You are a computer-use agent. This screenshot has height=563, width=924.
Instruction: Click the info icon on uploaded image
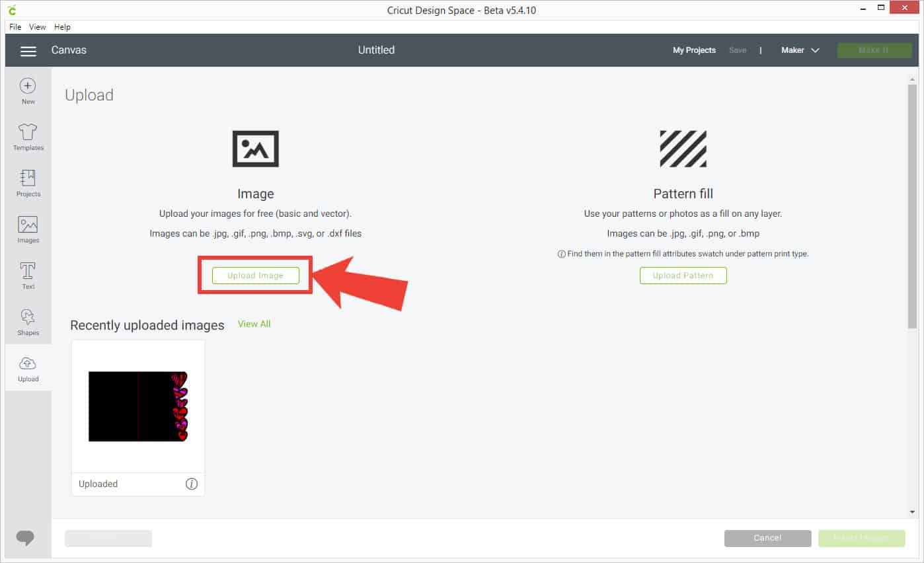coord(192,484)
